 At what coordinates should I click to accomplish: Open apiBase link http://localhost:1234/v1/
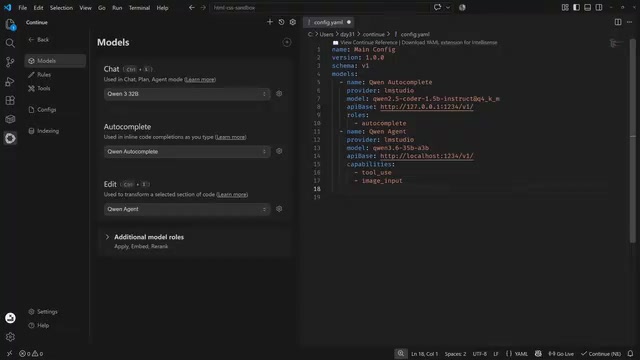tap(427, 156)
